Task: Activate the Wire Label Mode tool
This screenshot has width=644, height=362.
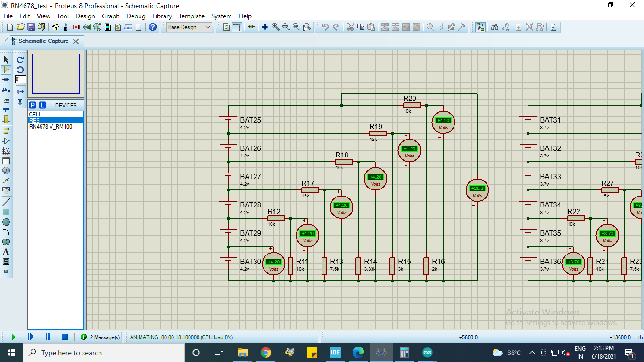Action: pos(6,89)
